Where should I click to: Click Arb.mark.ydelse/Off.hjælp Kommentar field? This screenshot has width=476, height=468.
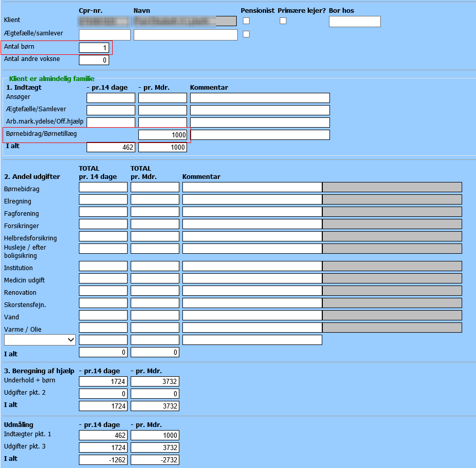[x=260, y=123]
